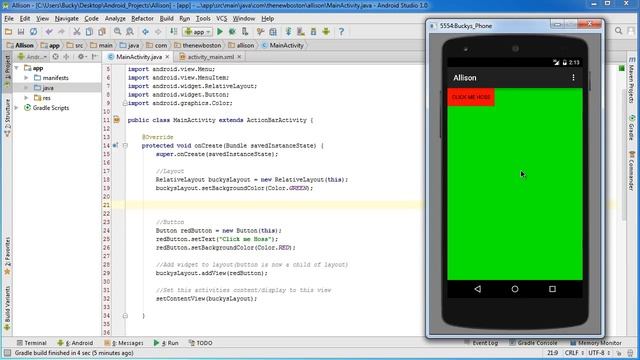
Task: Tap red CLICK ME HOSS button in emulator
Action: tap(471, 97)
